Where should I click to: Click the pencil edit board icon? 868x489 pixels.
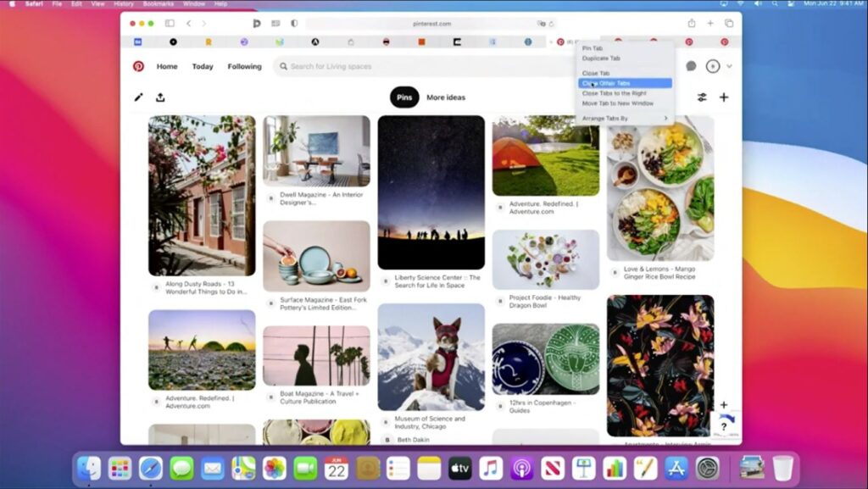coord(138,97)
